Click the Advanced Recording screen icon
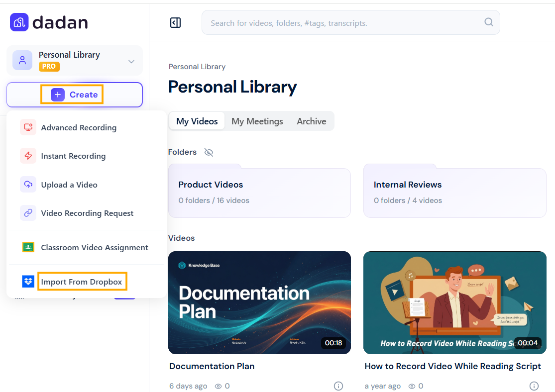 28,127
